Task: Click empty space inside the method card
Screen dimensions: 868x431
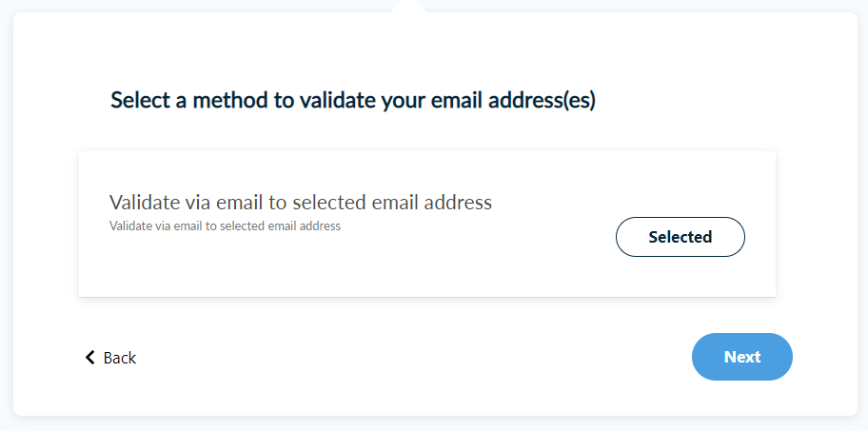Action: coord(428,271)
